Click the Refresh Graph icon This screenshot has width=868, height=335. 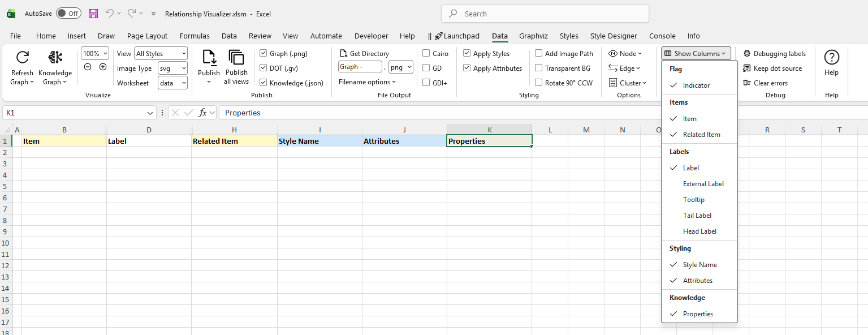tap(22, 57)
